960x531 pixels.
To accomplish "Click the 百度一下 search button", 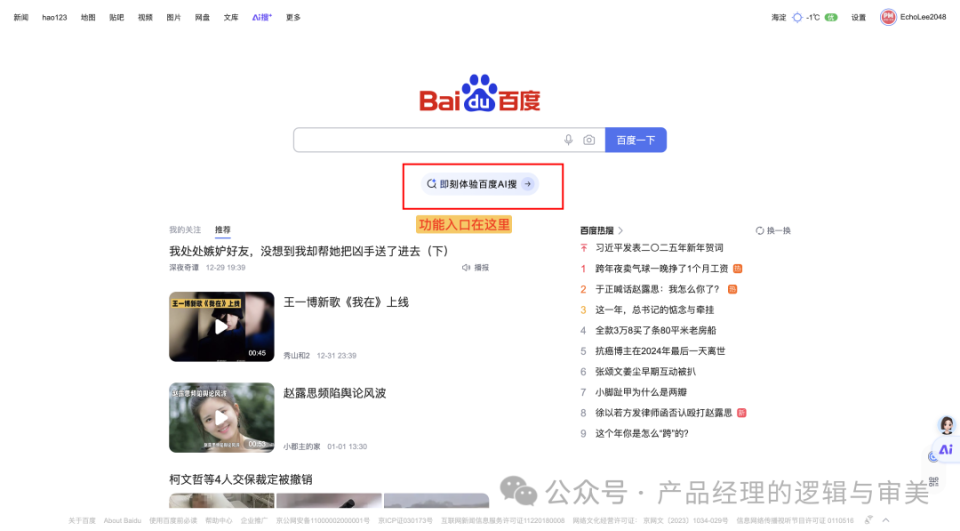I will click(x=636, y=140).
